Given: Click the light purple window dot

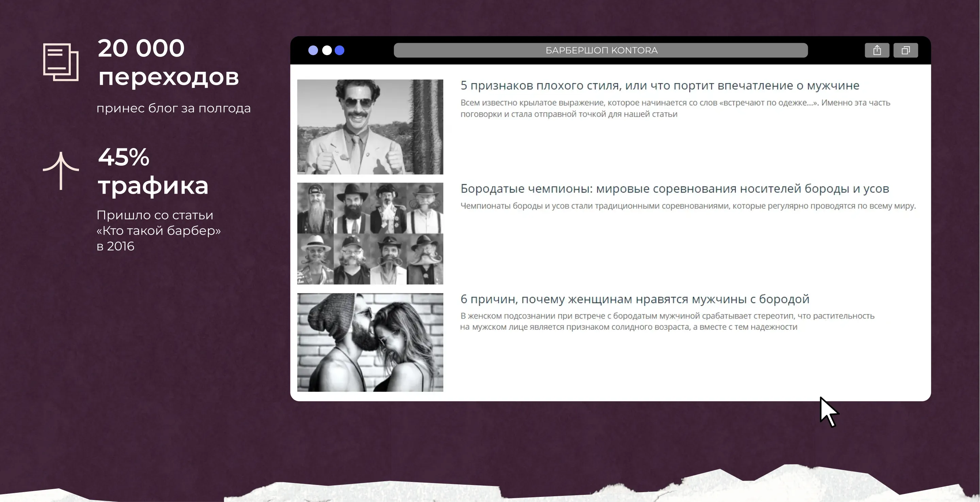Looking at the screenshot, I should 313,50.
